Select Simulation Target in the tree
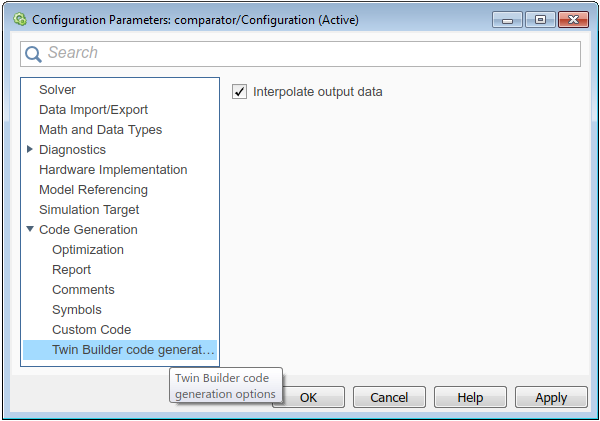Screen dimensions: 600x421 click(x=89, y=210)
